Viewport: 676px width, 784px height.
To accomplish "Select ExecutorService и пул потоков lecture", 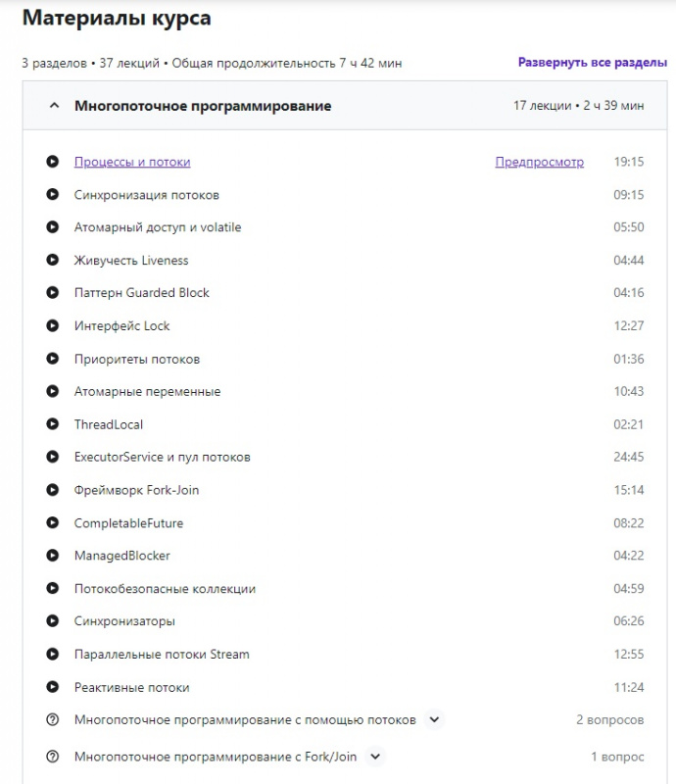I will (x=163, y=458).
